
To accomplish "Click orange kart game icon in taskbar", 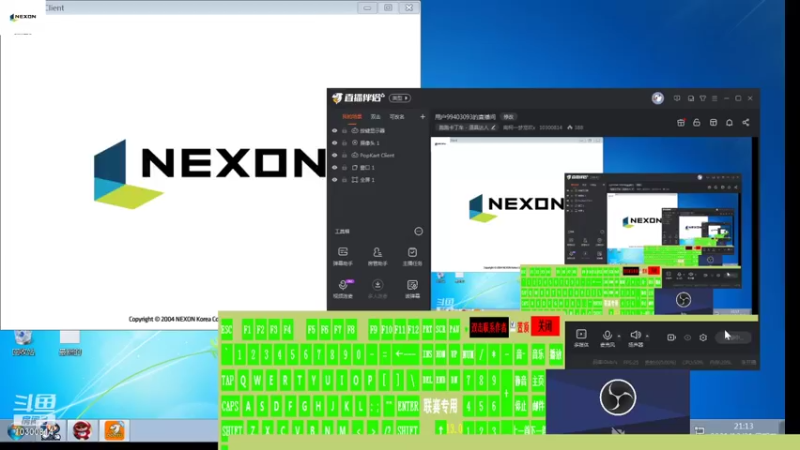I will coord(114,431).
